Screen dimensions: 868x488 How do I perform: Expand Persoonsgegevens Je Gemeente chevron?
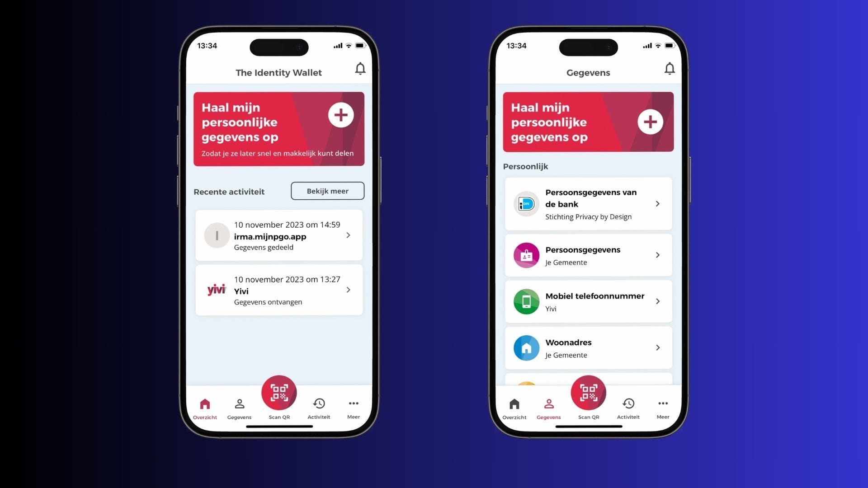656,255
